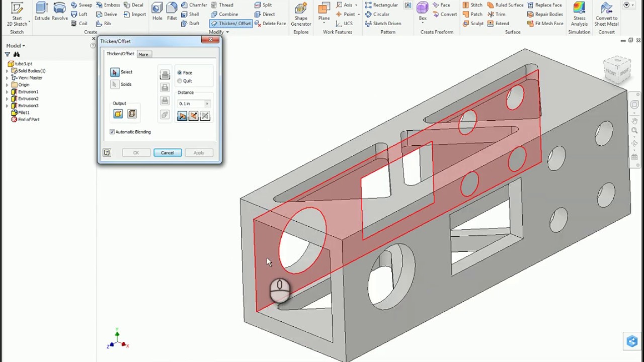
Task: Select the symmetric both-sides direction icon
Action: tap(205, 116)
